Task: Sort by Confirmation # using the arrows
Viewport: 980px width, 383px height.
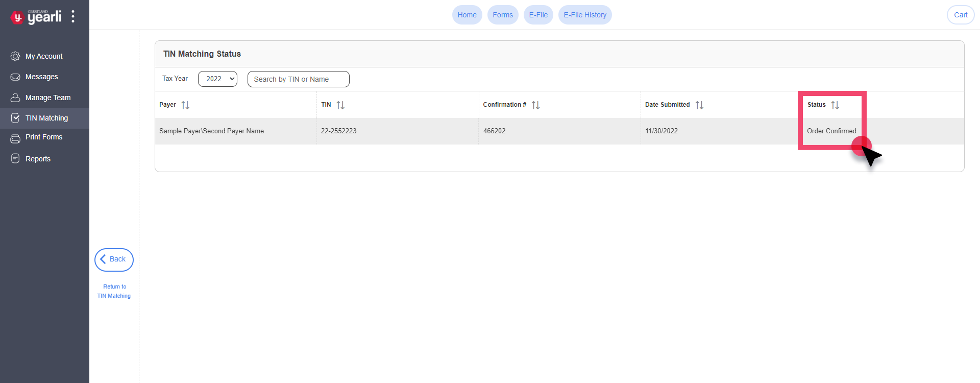Action: 535,105
